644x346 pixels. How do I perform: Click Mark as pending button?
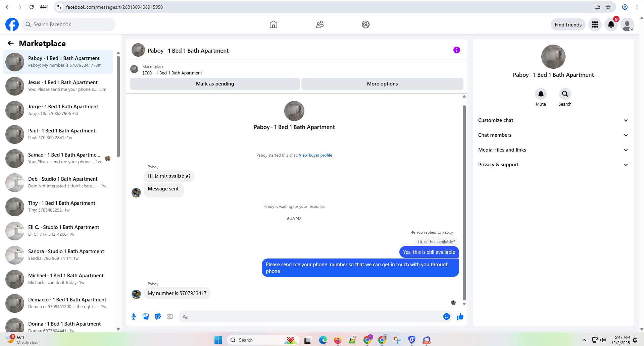(x=215, y=84)
